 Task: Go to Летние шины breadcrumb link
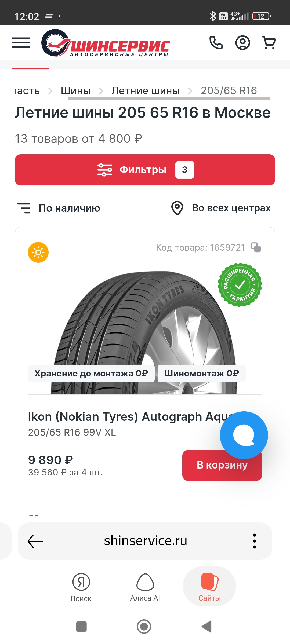coord(146,91)
